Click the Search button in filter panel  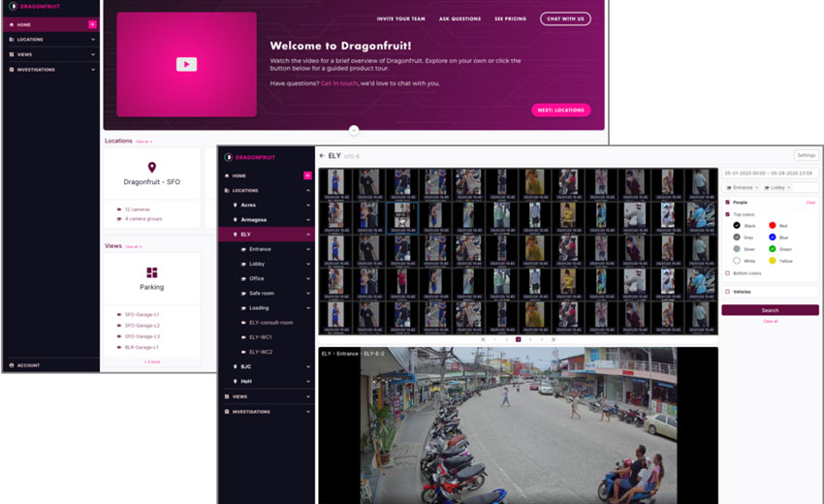pyautogui.click(x=770, y=310)
